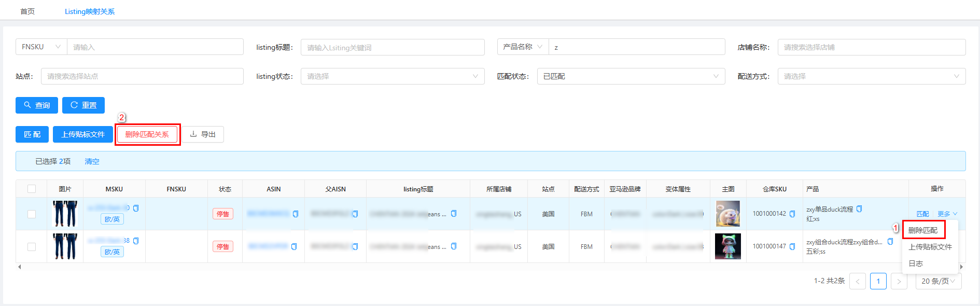
Task: Copy the first row's ASIN
Action: (296, 214)
